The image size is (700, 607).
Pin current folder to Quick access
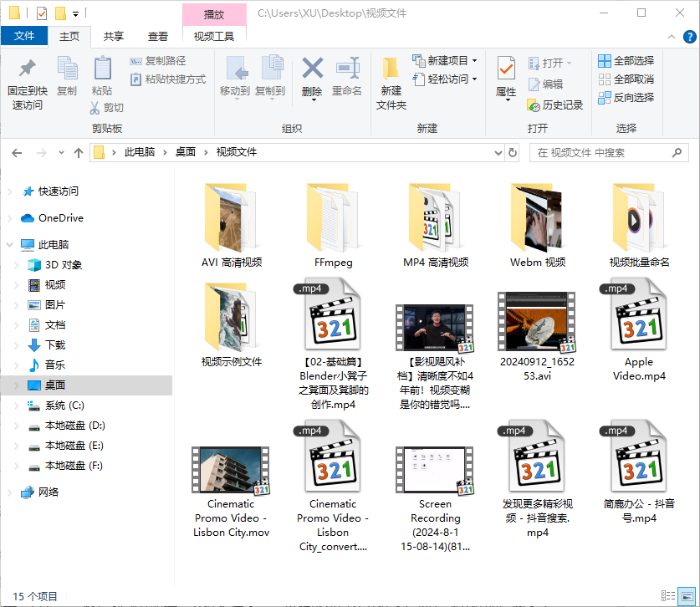(27, 79)
